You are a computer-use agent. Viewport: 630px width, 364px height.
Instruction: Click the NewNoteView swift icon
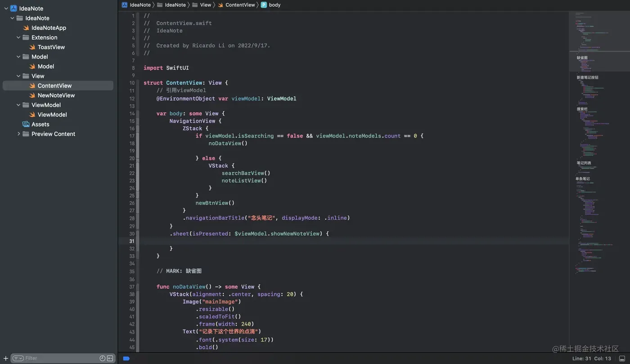32,95
